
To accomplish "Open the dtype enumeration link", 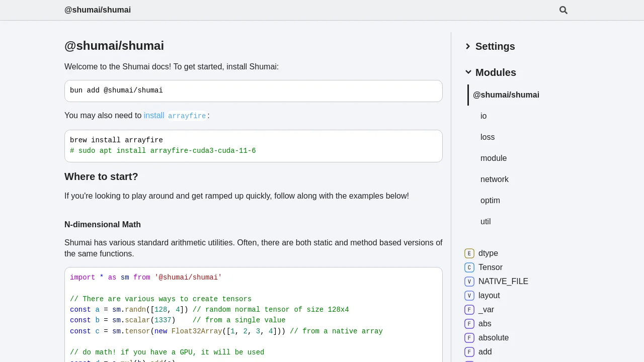I will (488, 253).
